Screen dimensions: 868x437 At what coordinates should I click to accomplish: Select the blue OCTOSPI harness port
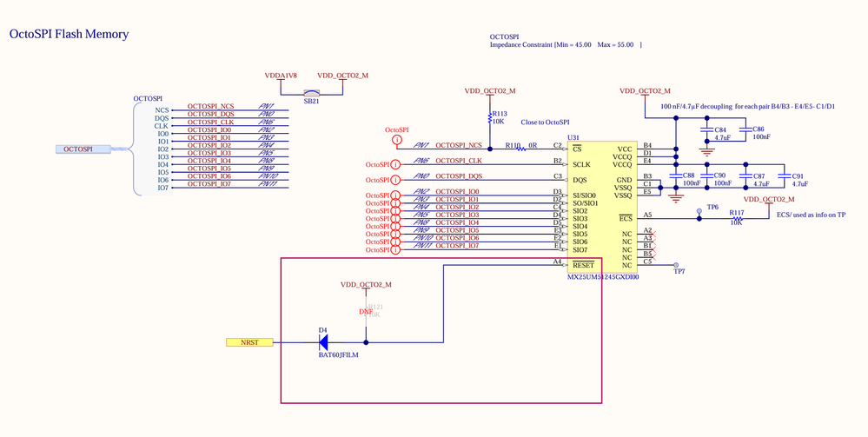[x=83, y=149]
